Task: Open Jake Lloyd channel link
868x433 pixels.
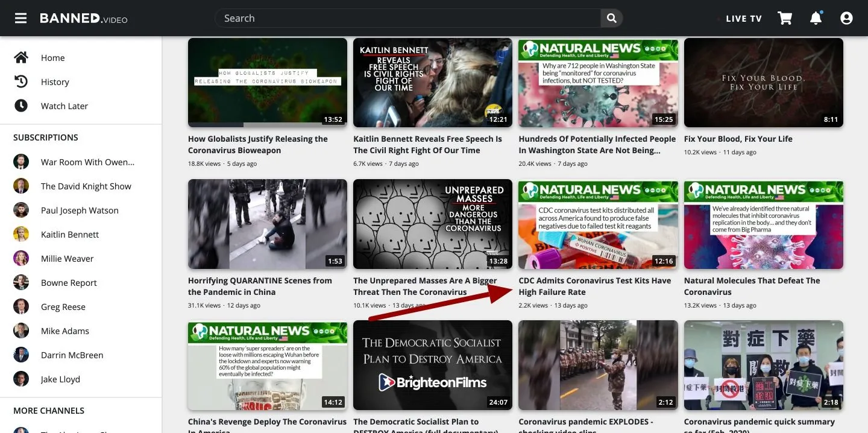Action: [60, 379]
